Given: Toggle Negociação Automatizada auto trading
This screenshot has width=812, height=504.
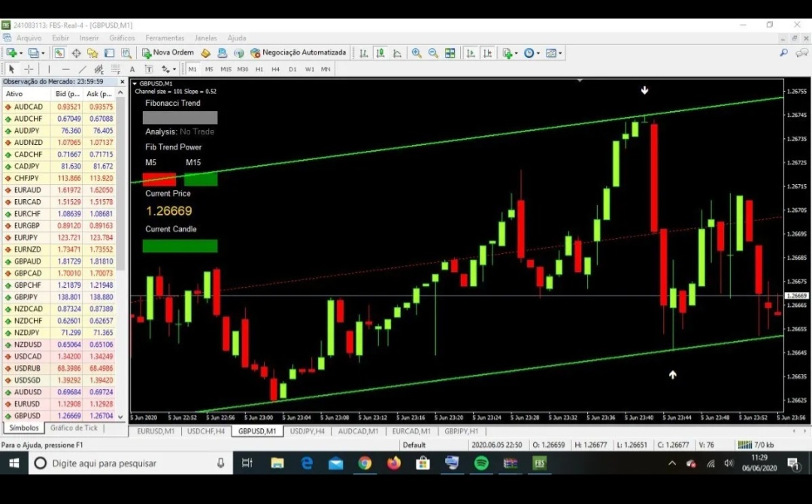Looking at the screenshot, I should (298, 53).
